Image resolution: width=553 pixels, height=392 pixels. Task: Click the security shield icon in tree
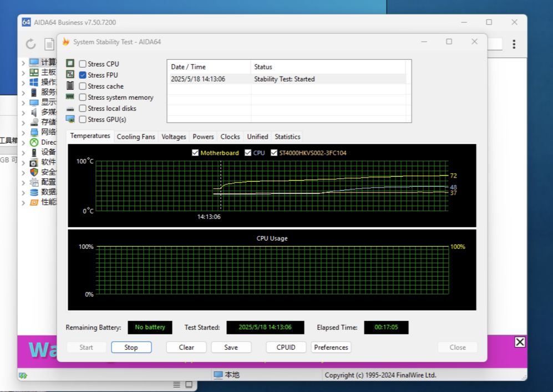coord(34,172)
